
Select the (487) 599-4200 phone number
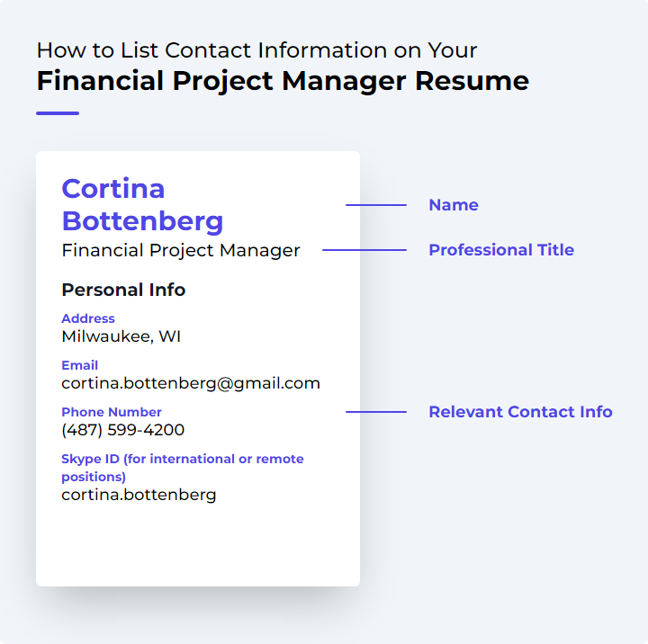point(122,430)
